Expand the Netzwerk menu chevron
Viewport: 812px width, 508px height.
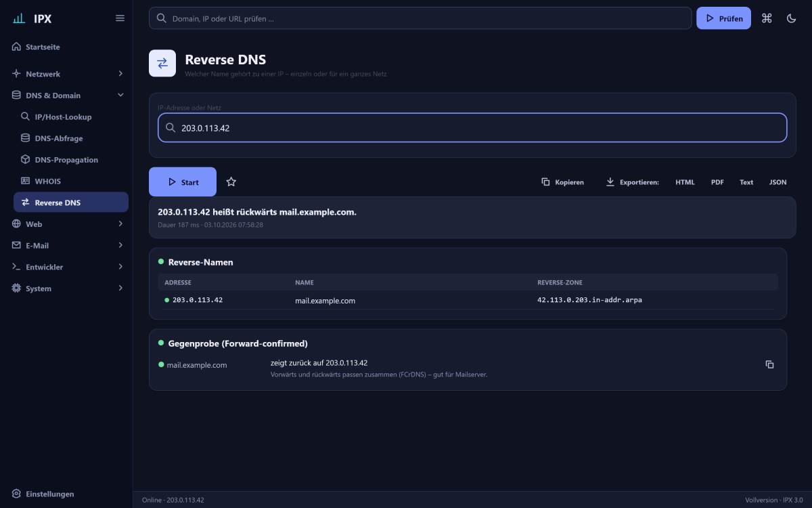point(120,73)
